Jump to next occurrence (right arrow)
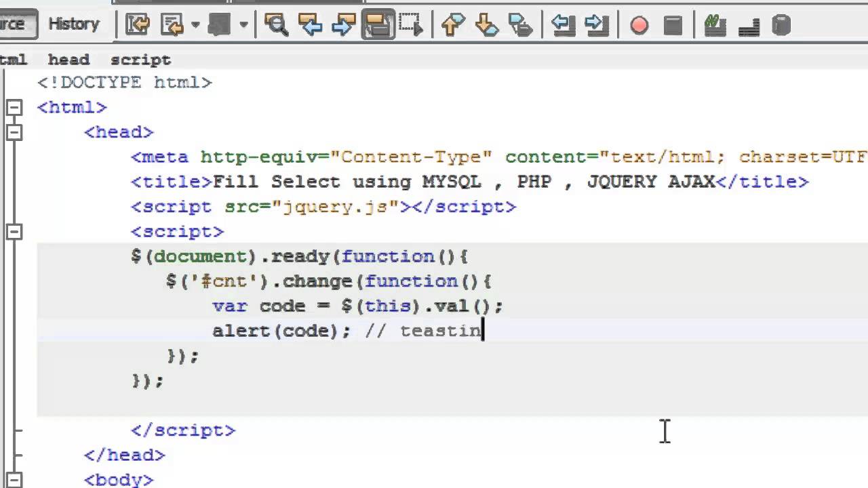Screen dimensions: 868x488 (x=344, y=25)
